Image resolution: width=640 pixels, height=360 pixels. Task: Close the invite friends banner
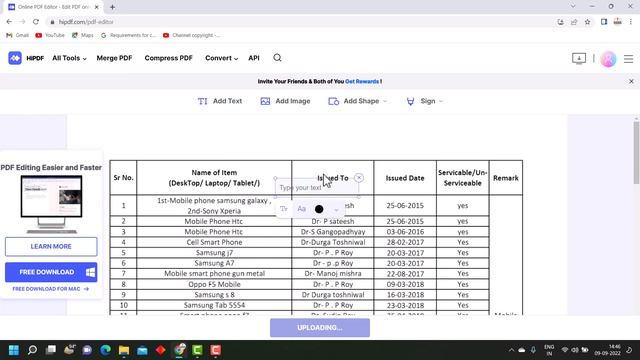631,81
